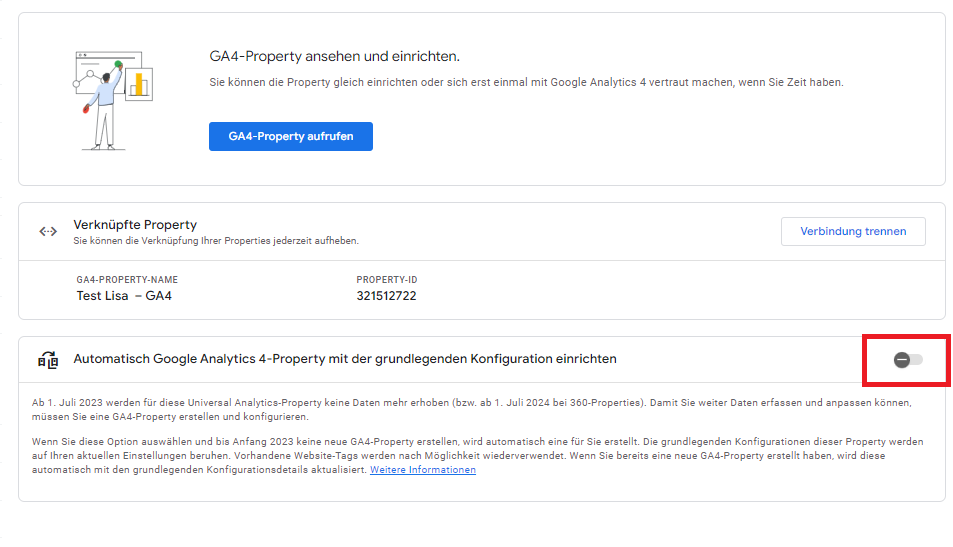Screen dimensions: 953x547
Task: Click the 'Ab 1. Juli 2023' paragraph
Action: 472,410
